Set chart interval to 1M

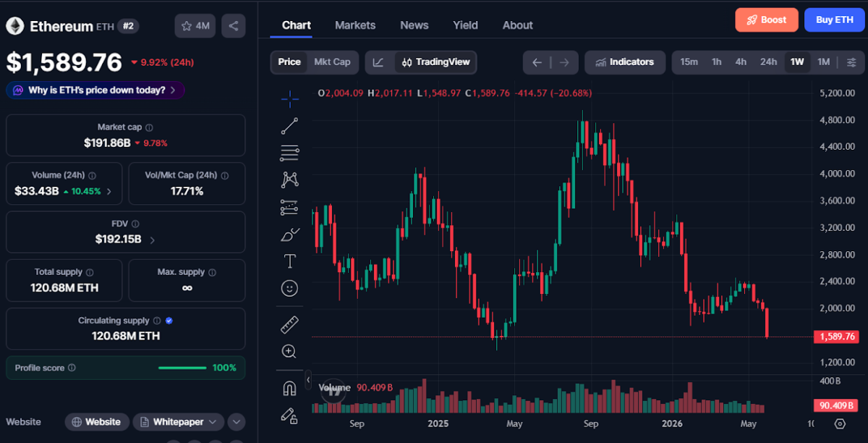tap(823, 62)
